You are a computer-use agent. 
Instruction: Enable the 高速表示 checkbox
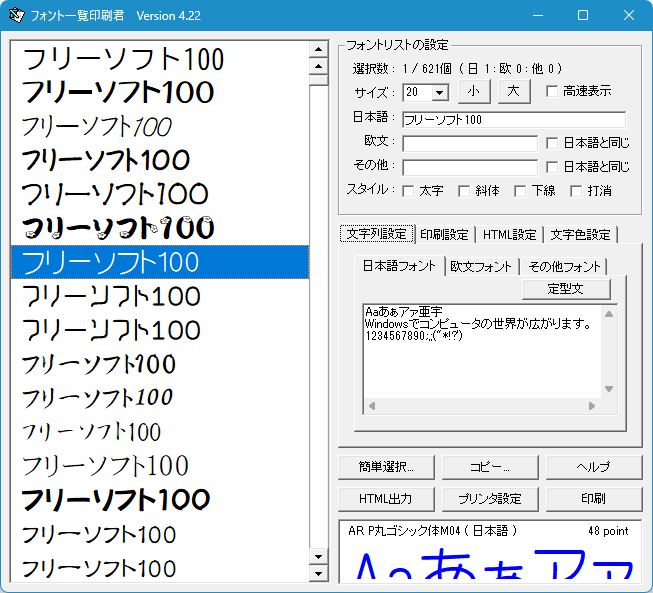[552, 92]
